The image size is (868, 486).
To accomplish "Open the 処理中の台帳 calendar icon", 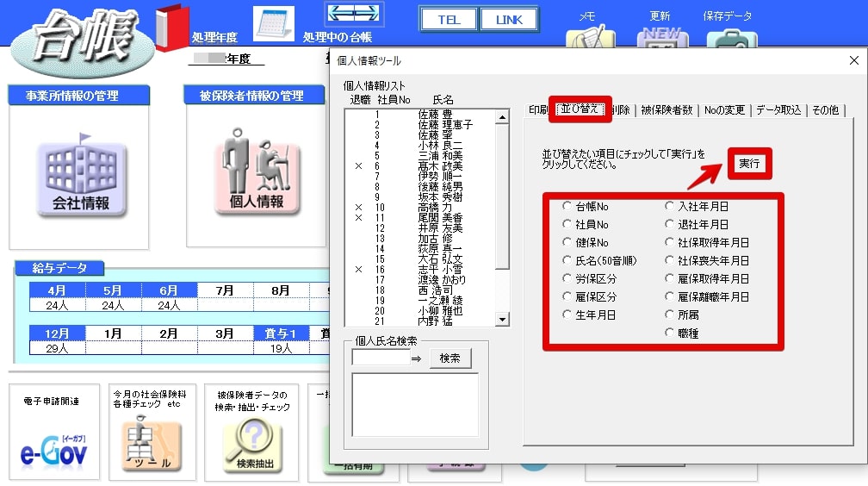I will pos(274,24).
